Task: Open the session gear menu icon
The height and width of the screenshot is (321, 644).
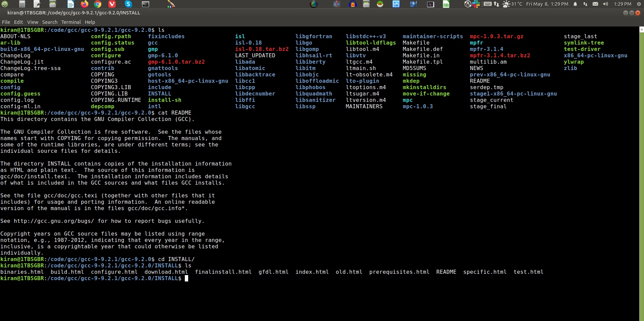Action: coord(639,4)
